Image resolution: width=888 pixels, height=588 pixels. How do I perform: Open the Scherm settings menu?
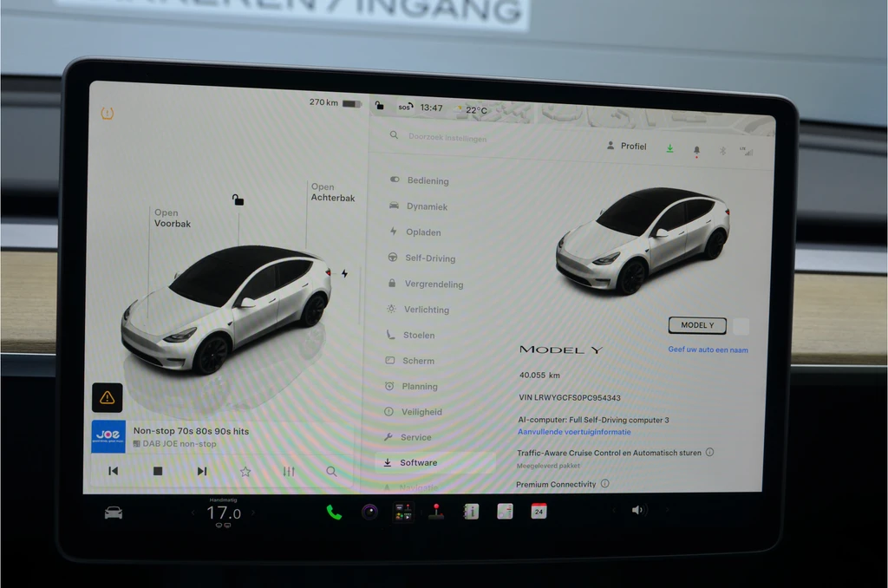click(410, 360)
